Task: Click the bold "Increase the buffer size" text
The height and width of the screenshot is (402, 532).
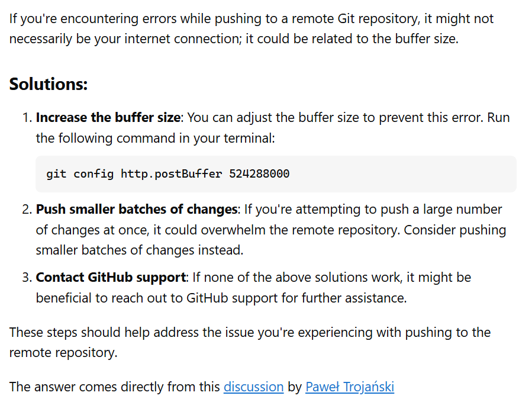Action: [x=108, y=117]
